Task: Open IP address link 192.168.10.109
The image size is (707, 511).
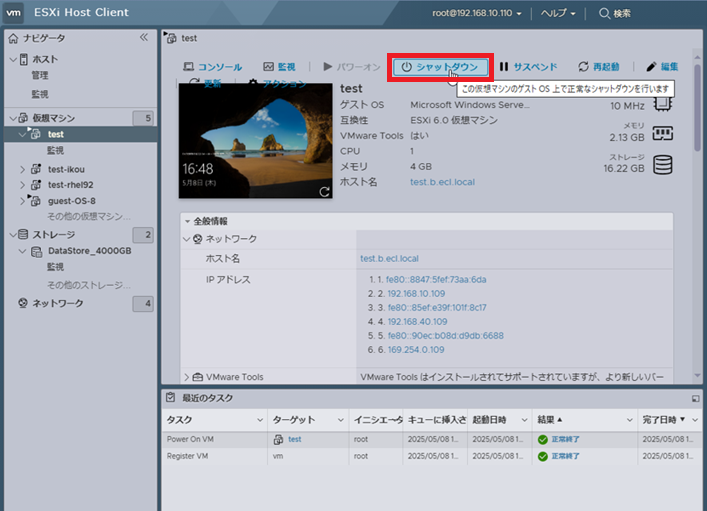Action: (416, 294)
